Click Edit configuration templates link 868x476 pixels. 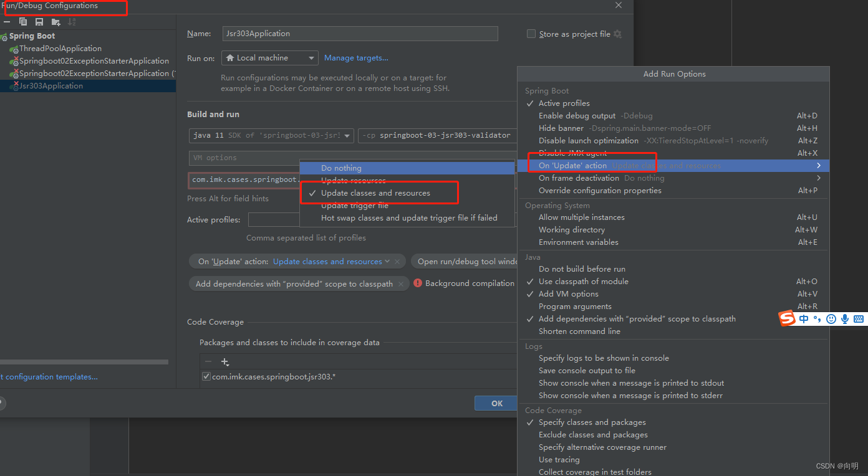(49, 377)
